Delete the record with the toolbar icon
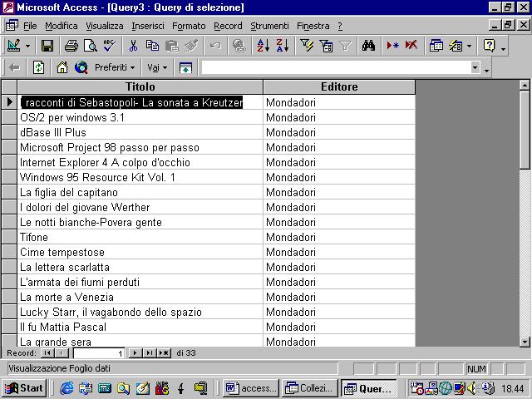 [x=411, y=46]
